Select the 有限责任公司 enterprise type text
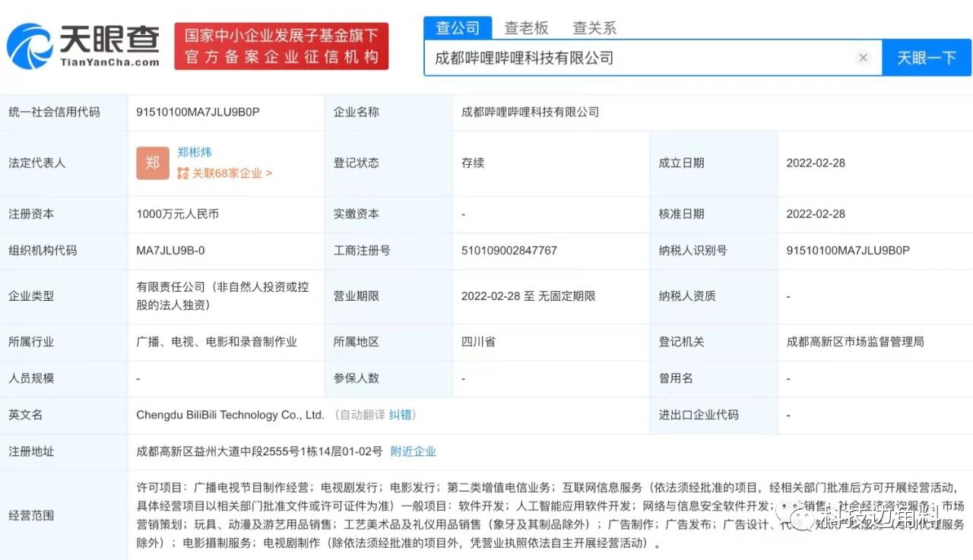 coord(223,296)
